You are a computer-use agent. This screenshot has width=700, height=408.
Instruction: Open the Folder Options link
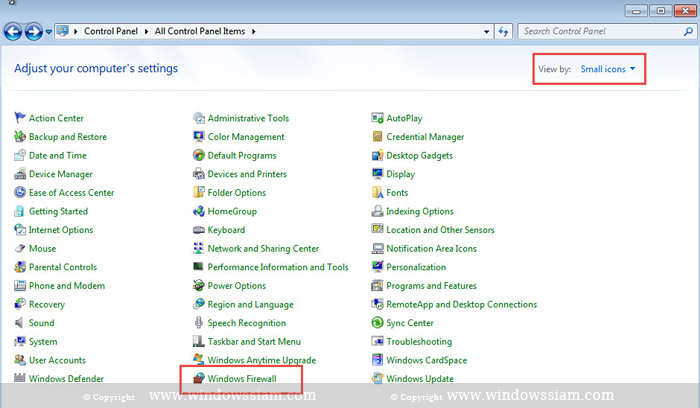click(x=237, y=193)
